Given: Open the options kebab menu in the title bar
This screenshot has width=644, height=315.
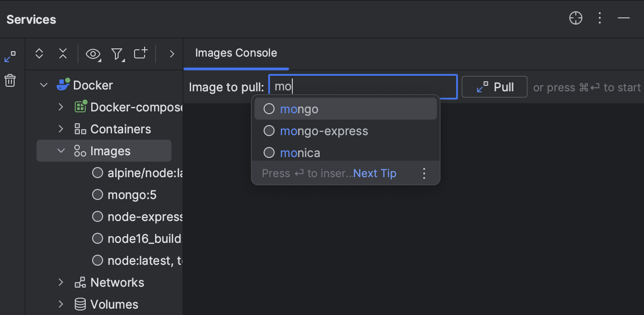Looking at the screenshot, I should 599,18.
